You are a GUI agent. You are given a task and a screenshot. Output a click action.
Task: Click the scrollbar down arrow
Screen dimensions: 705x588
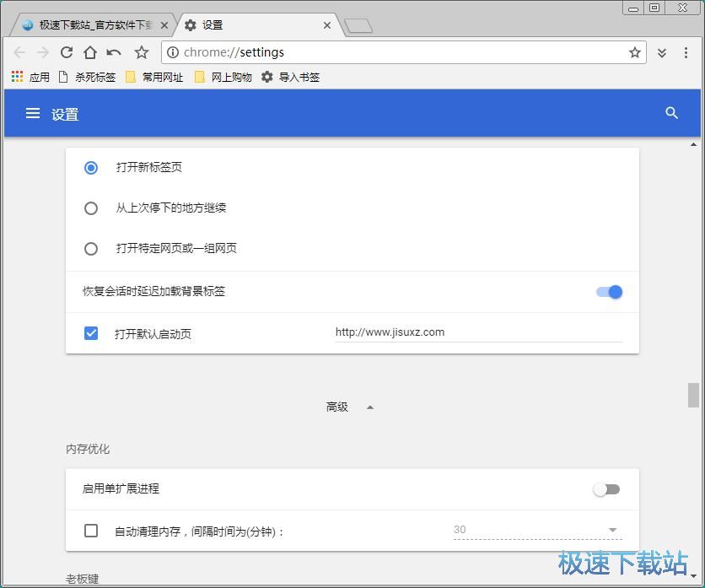pyautogui.click(x=693, y=576)
